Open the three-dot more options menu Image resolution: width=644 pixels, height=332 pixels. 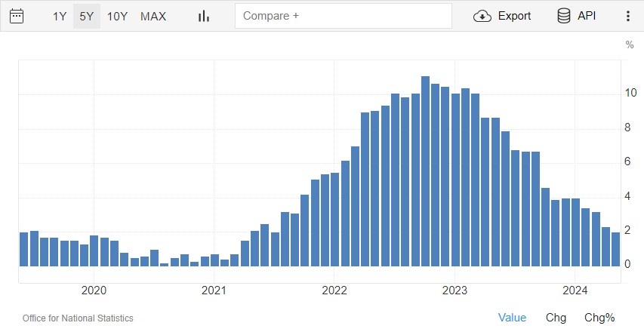coord(627,16)
